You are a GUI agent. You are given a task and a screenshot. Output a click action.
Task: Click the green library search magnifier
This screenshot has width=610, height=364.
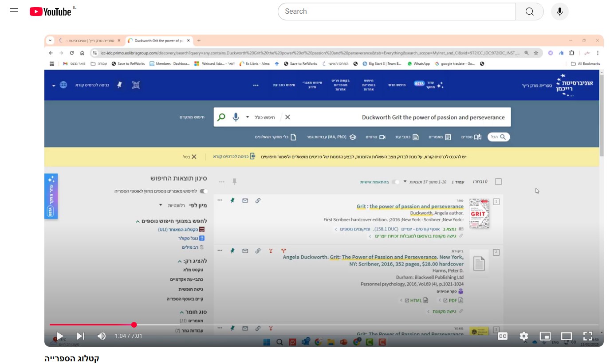point(221,117)
